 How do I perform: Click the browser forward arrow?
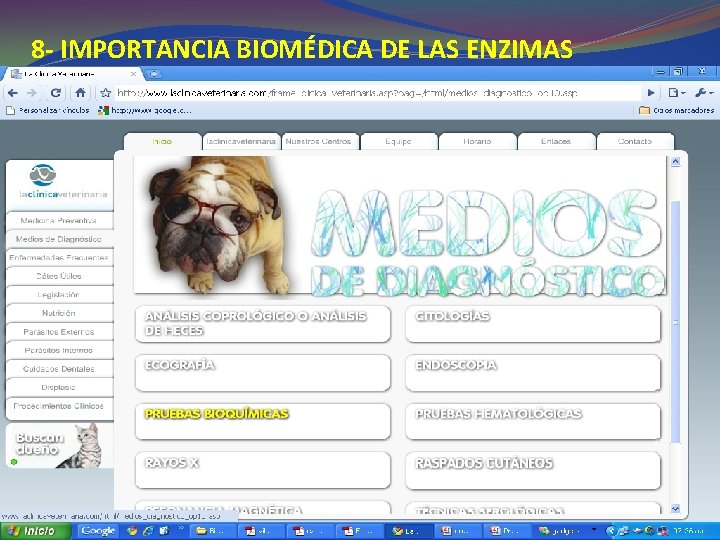(x=32, y=93)
